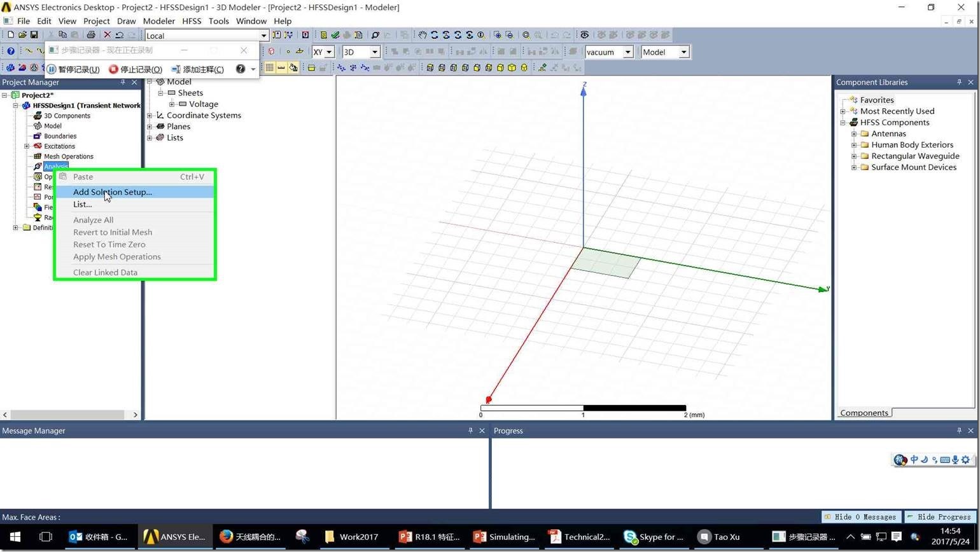Open Firefox from the Windows taskbar
980x552 pixels.
click(249, 537)
